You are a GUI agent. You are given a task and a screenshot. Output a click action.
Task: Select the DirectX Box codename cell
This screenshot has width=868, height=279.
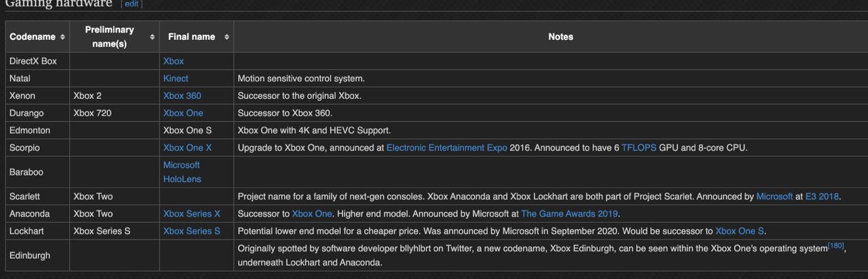click(x=38, y=61)
